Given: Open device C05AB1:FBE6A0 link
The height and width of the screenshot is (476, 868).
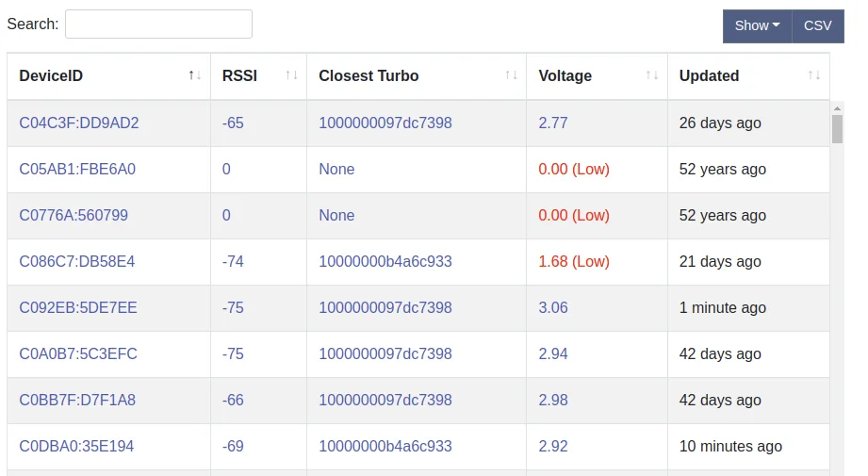Looking at the screenshot, I should 77,169.
